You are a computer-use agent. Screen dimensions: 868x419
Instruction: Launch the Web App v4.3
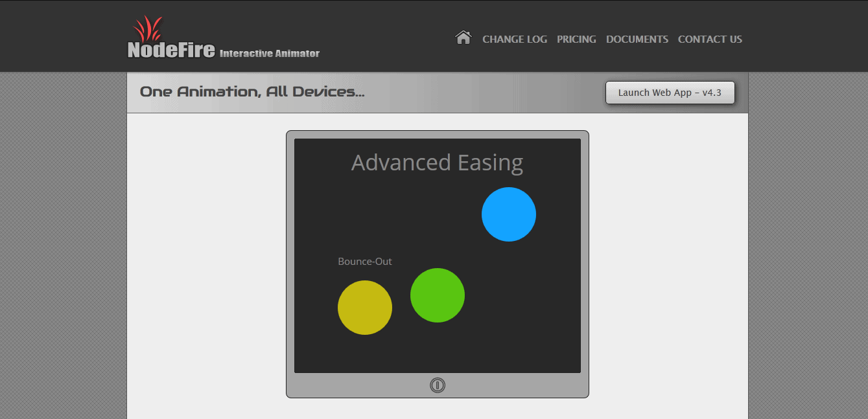[x=670, y=93]
